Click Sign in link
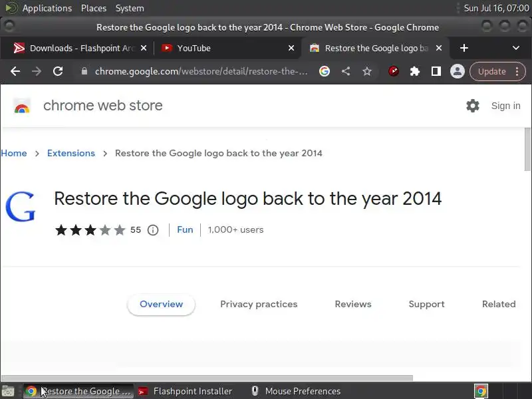The image size is (532, 399). click(x=505, y=106)
